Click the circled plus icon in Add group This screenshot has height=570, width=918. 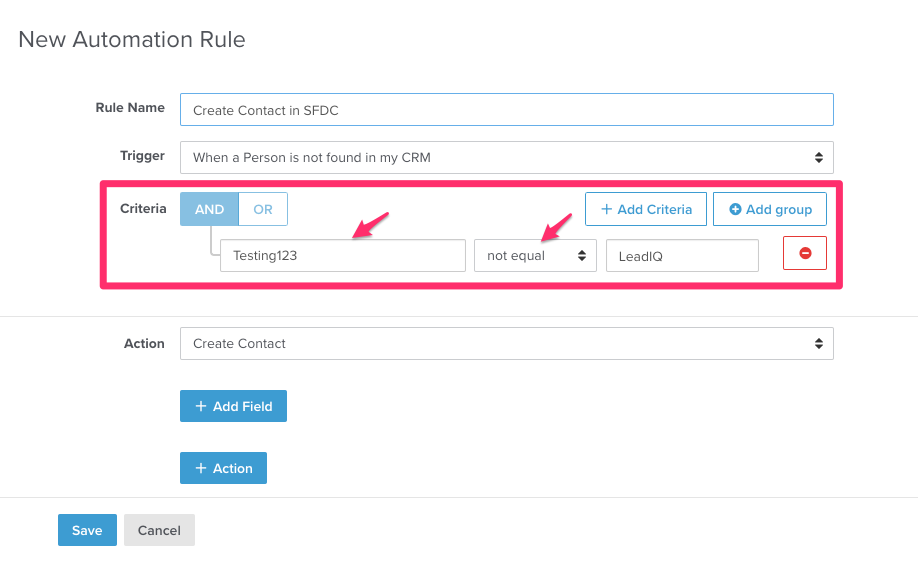(735, 210)
